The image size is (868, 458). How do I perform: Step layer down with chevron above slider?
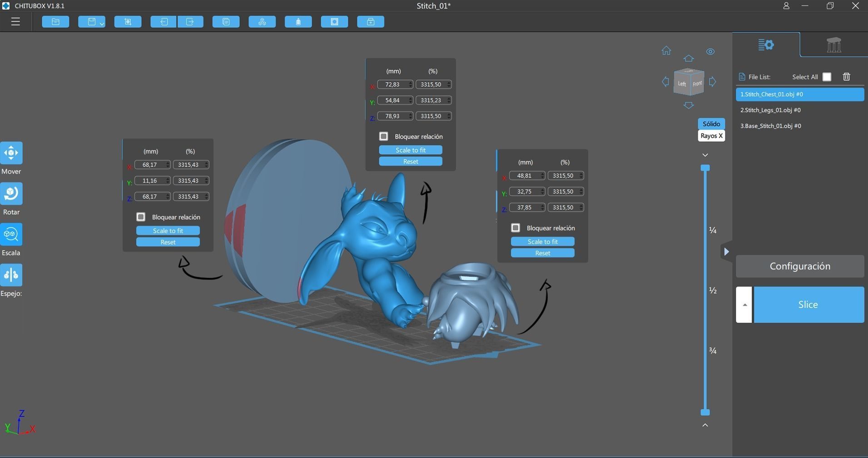pos(705,155)
